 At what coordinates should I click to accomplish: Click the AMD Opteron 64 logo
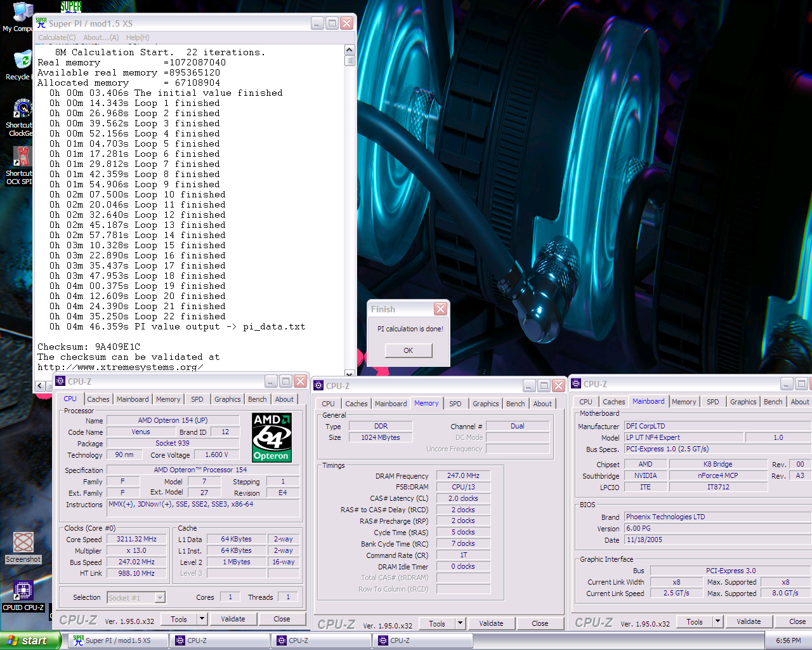272,437
